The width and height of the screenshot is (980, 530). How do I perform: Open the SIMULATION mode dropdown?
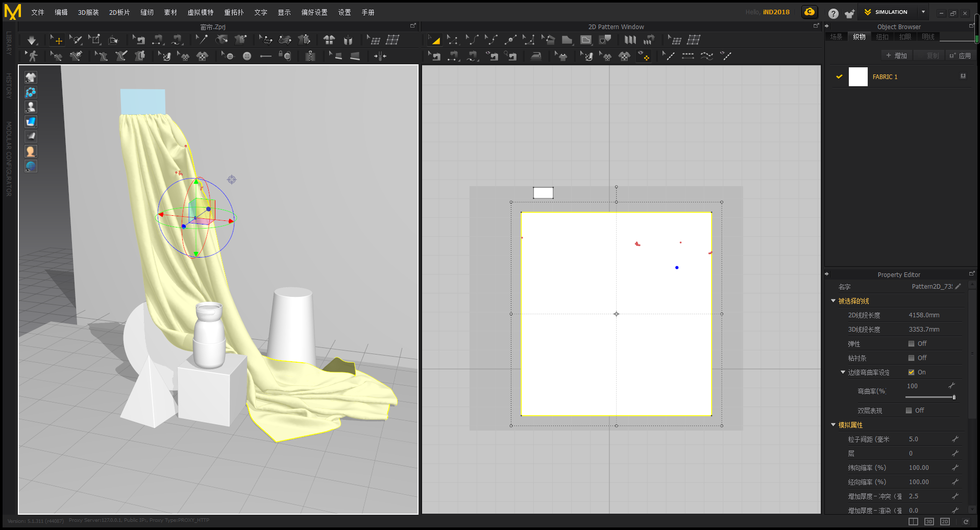(x=923, y=12)
